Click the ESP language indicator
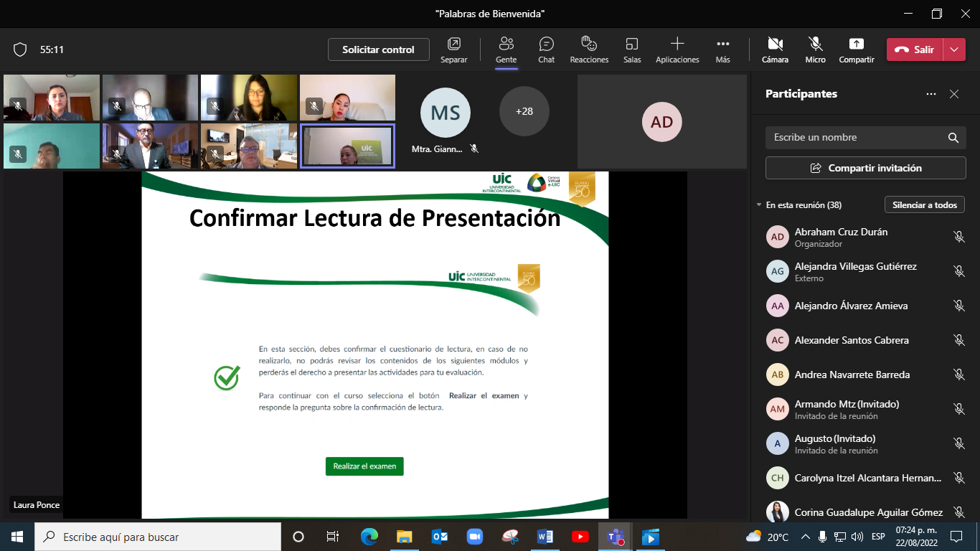 878,537
